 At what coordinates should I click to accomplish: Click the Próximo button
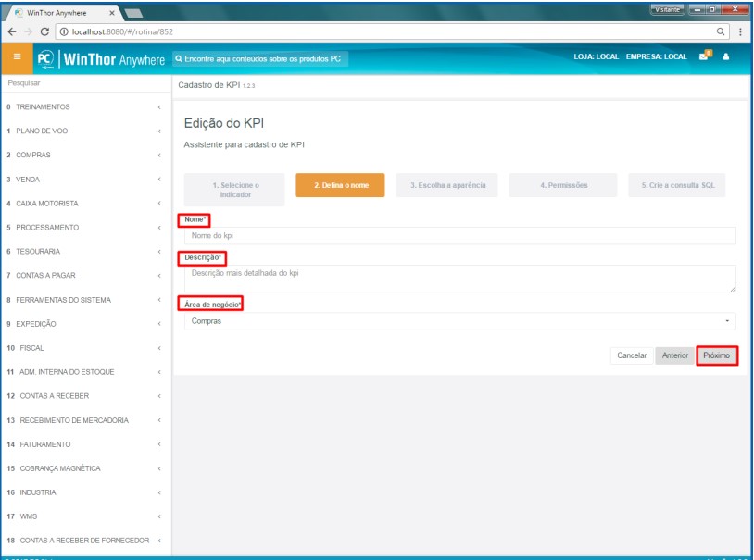(x=717, y=355)
